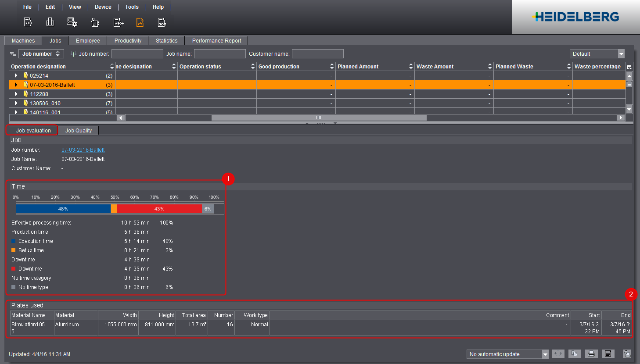Toggle sort arrows on Good production column
Image resolution: width=640 pixels, height=364 pixels.
click(331, 67)
